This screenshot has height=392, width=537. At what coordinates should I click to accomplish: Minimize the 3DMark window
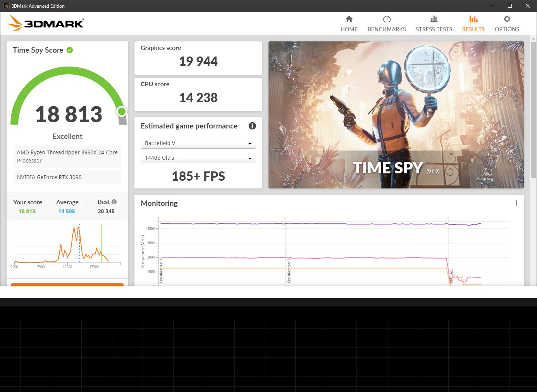click(x=492, y=6)
